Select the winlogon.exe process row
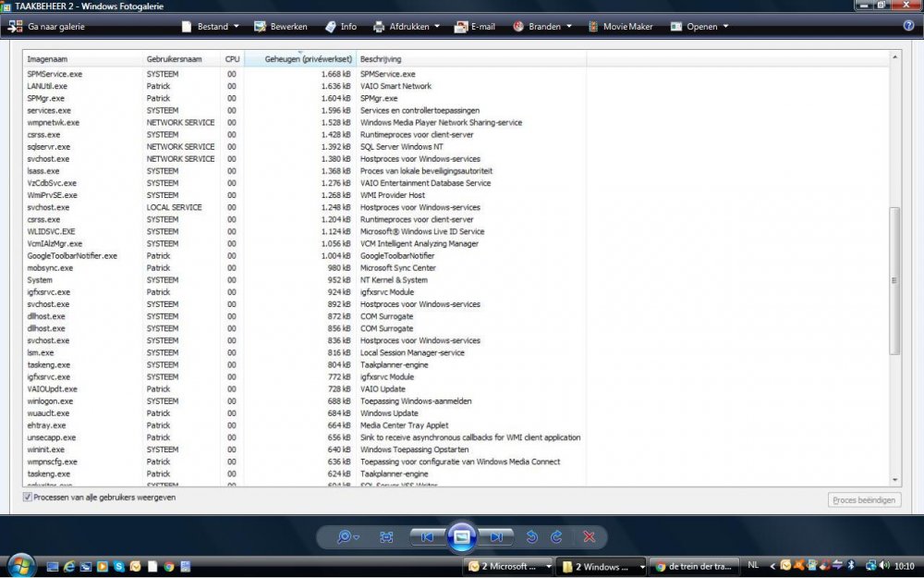The image size is (924, 578). pyautogui.click(x=305, y=401)
